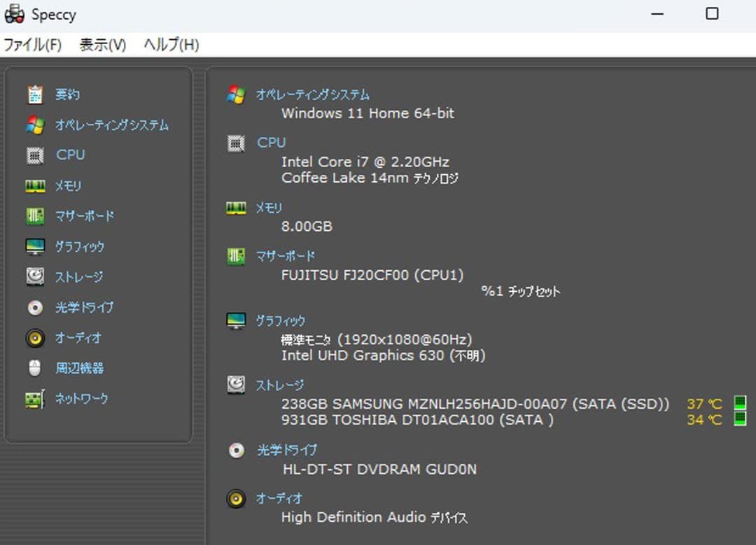Open the オペレーティングシステム Windows icon in sidebar
This screenshot has width=756, height=545.
tap(34, 125)
